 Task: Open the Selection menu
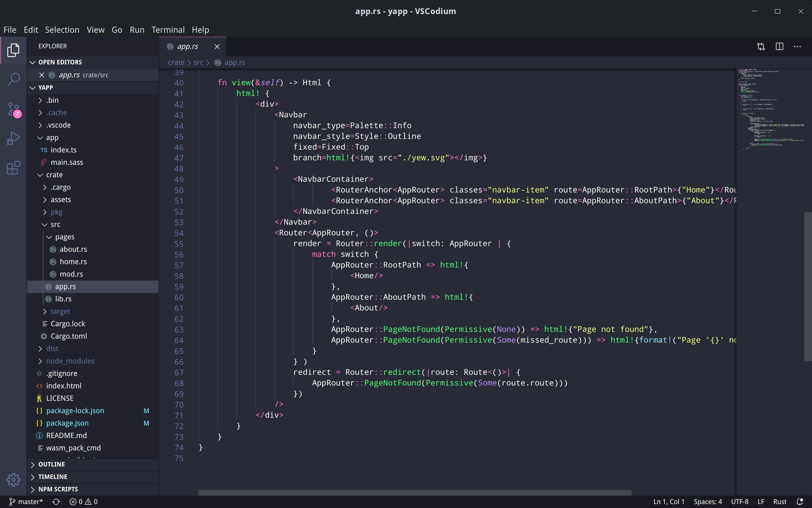(x=62, y=30)
